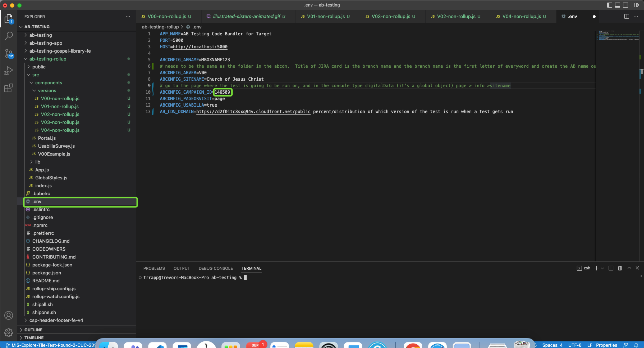Create a new terminal with the plus icon
The width and height of the screenshot is (644, 348).
597,268
